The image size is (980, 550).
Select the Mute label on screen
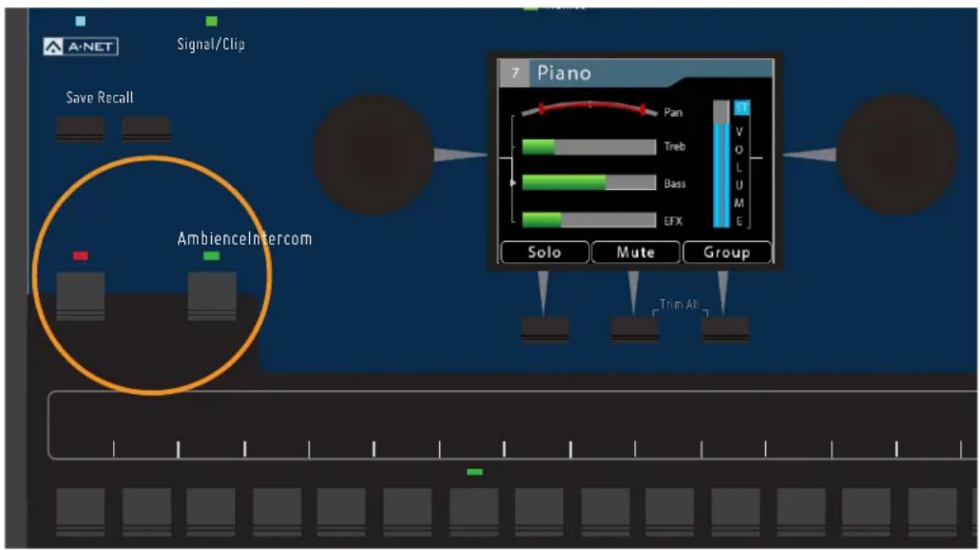click(636, 253)
